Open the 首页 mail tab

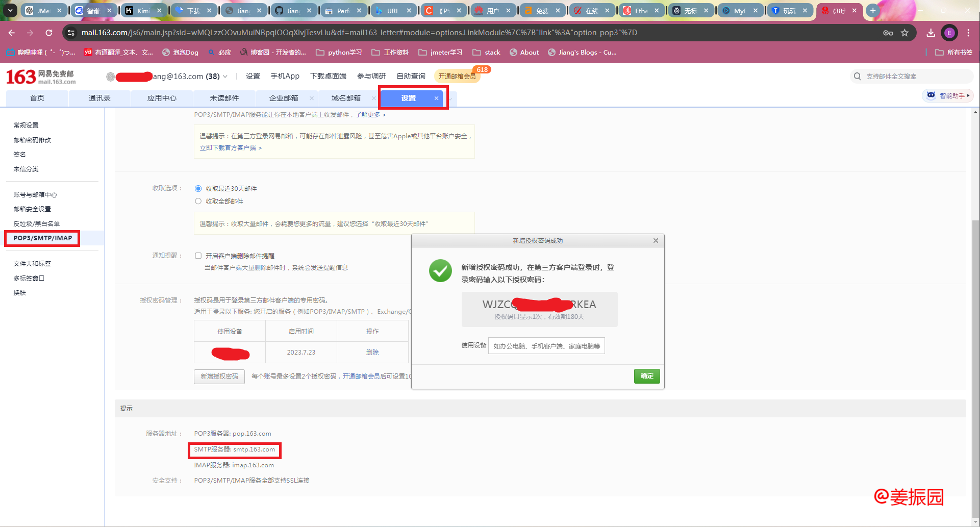[x=37, y=98]
